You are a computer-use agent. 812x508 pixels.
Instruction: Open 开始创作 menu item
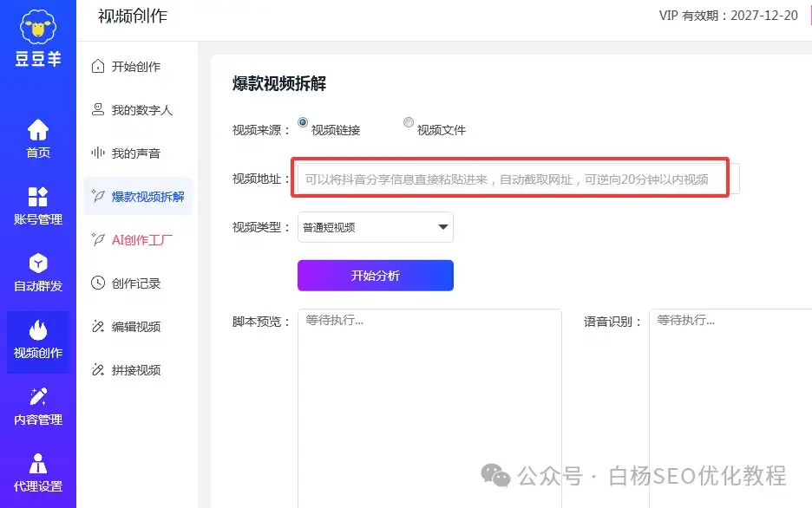136,67
